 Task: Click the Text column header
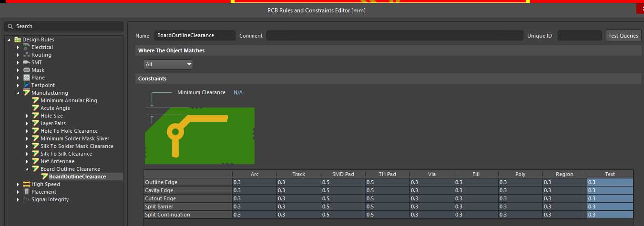(610, 174)
